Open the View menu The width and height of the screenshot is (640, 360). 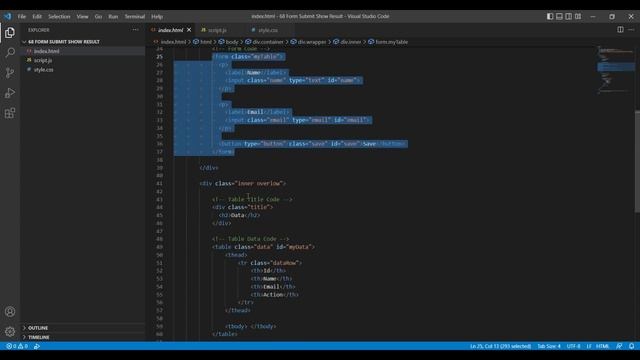pyautogui.click(x=82, y=16)
